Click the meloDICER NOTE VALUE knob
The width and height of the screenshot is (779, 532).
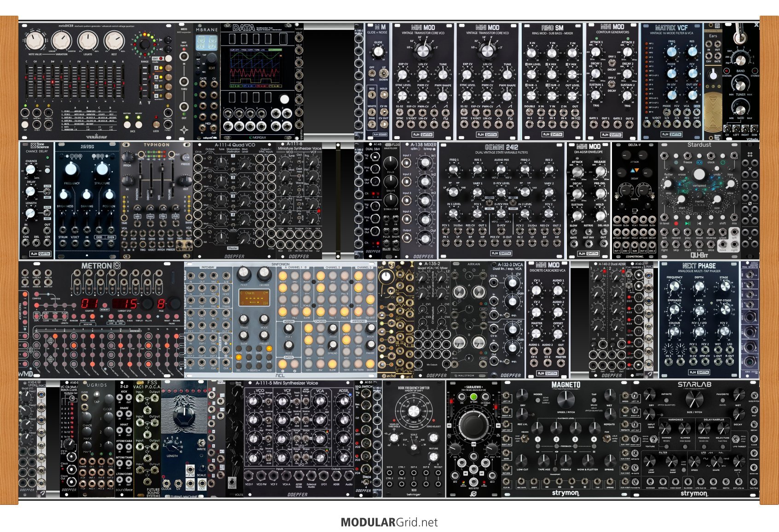coord(35,40)
